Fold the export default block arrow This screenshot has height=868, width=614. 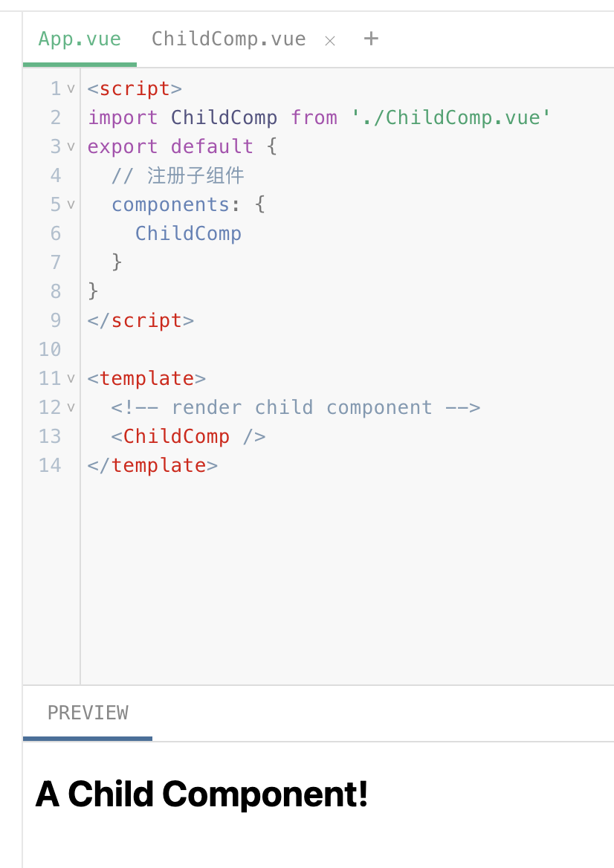coord(71,146)
